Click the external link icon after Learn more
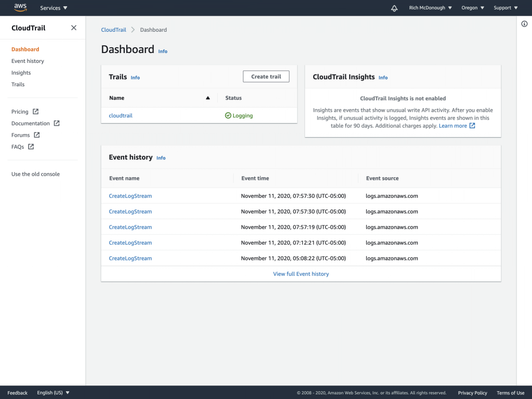The width and height of the screenshot is (532, 399). pyautogui.click(x=472, y=125)
